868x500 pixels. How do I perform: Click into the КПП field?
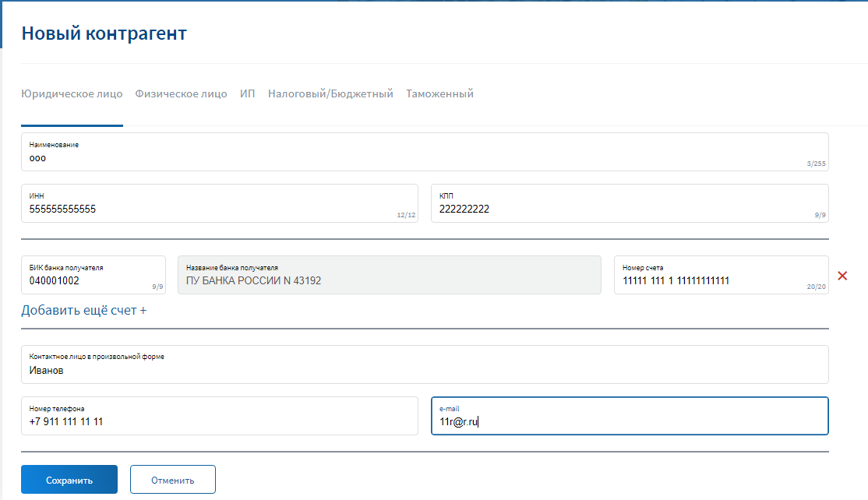(630, 203)
